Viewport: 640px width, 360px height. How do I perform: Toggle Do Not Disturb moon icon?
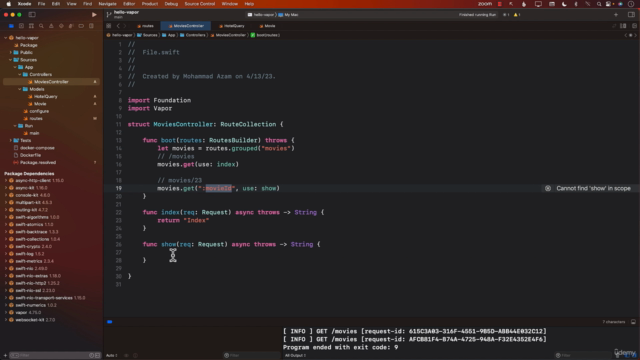coord(564,4)
